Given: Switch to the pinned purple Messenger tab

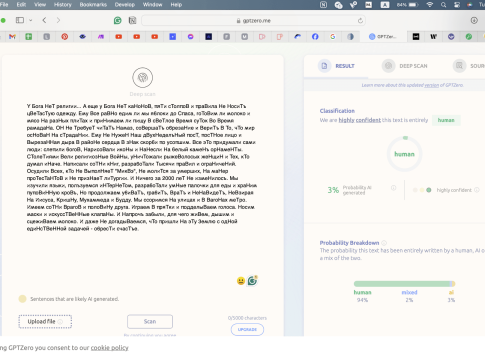Looking at the screenshot, I should click(190, 37).
